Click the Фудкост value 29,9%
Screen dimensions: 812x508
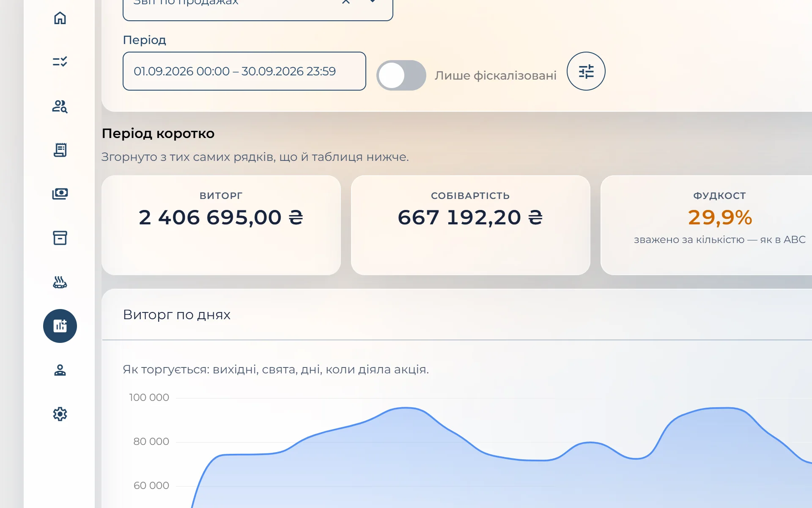point(720,218)
